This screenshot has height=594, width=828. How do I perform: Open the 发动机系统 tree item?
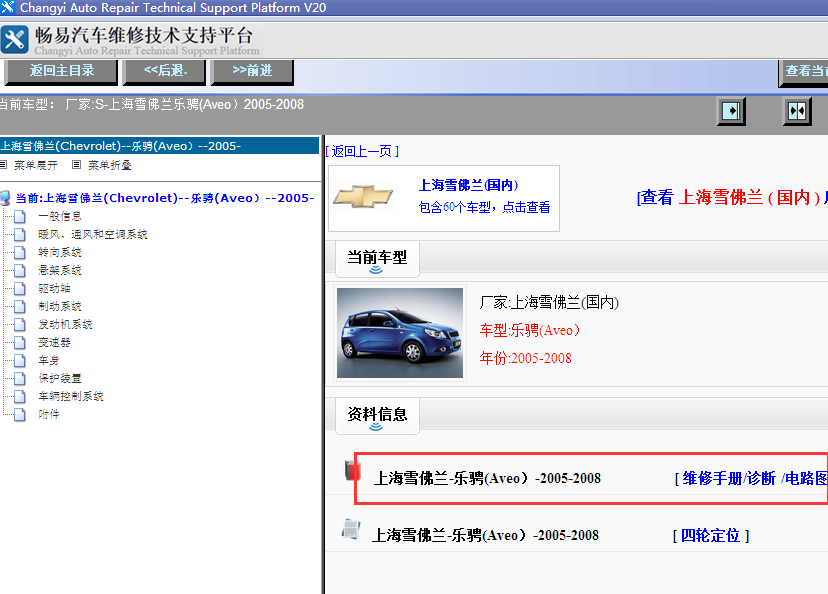pyautogui.click(x=65, y=324)
